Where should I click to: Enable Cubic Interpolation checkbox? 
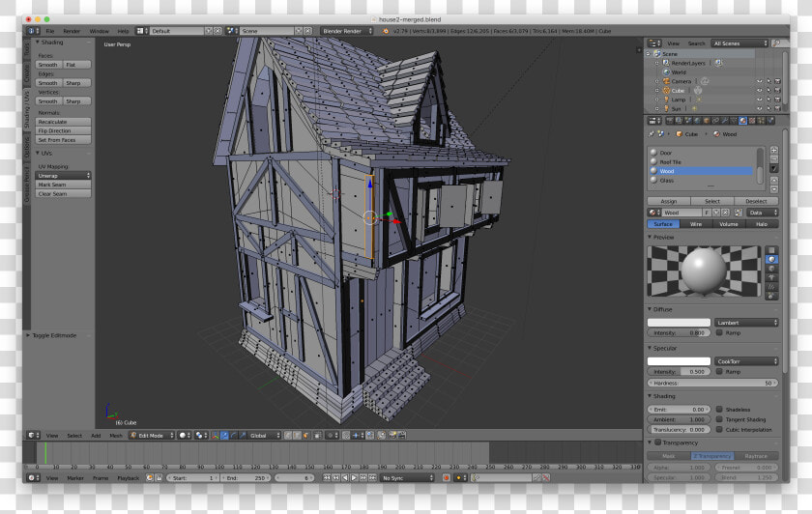click(719, 429)
